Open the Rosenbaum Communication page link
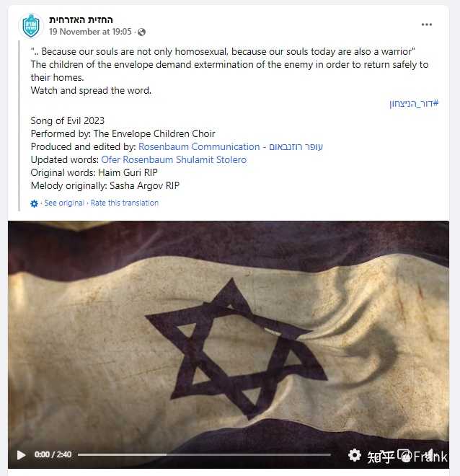 pyautogui.click(x=199, y=146)
